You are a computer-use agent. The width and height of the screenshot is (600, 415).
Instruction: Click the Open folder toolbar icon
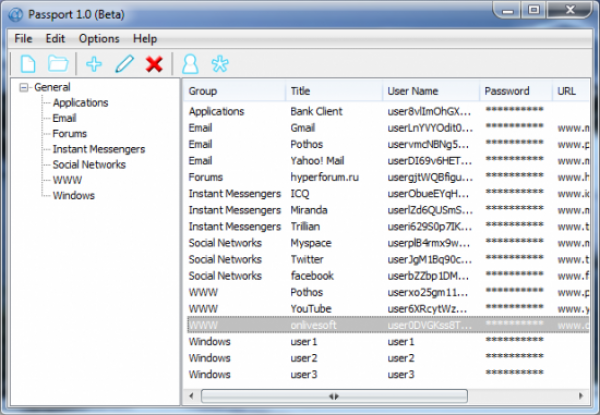[x=58, y=64]
